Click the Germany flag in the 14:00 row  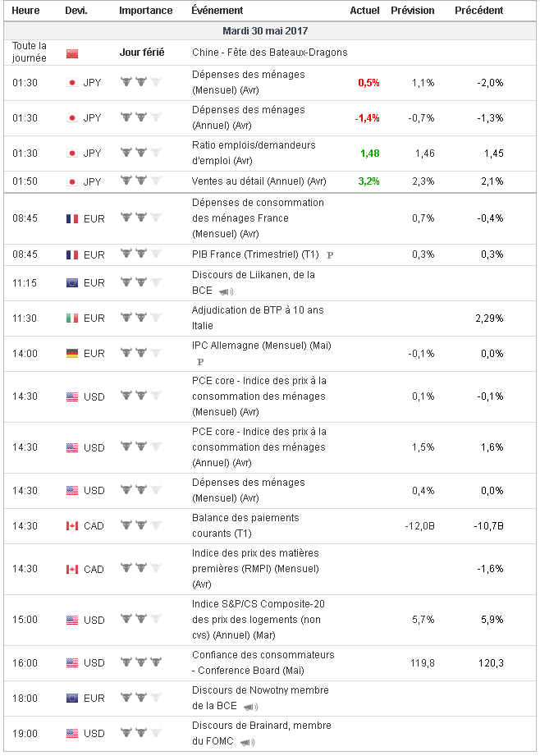coord(72,353)
